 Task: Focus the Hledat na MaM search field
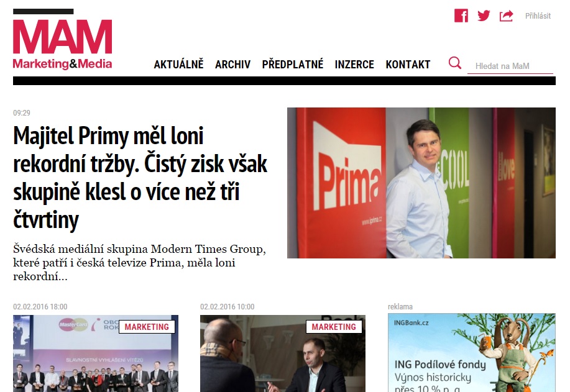pos(510,66)
